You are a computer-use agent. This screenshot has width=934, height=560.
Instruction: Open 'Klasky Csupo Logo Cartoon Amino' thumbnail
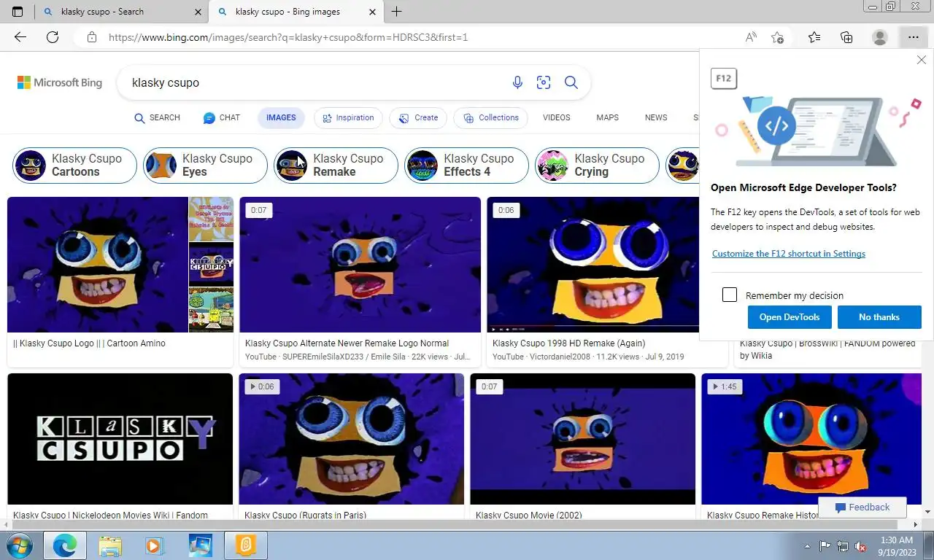click(x=98, y=265)
